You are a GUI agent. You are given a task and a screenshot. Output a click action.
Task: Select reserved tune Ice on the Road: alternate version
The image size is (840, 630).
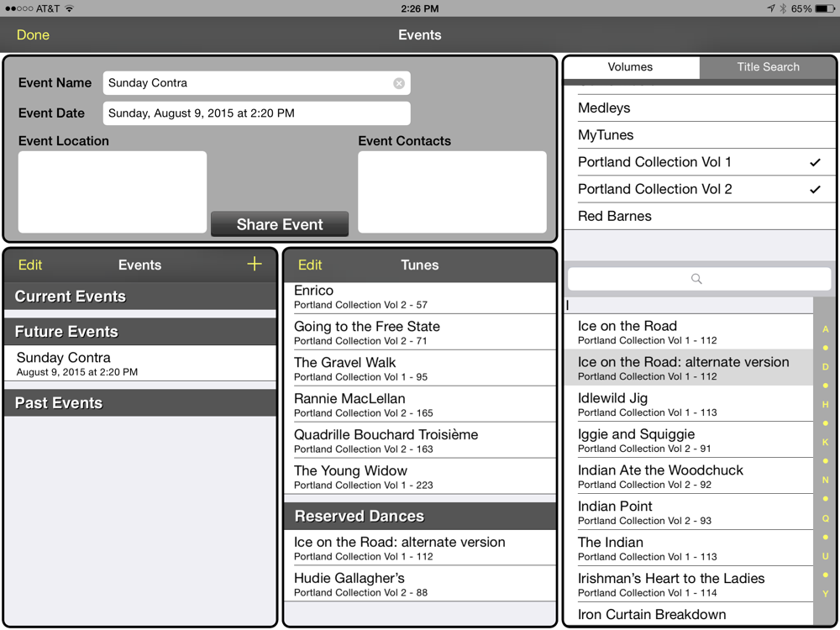point(420,548)
